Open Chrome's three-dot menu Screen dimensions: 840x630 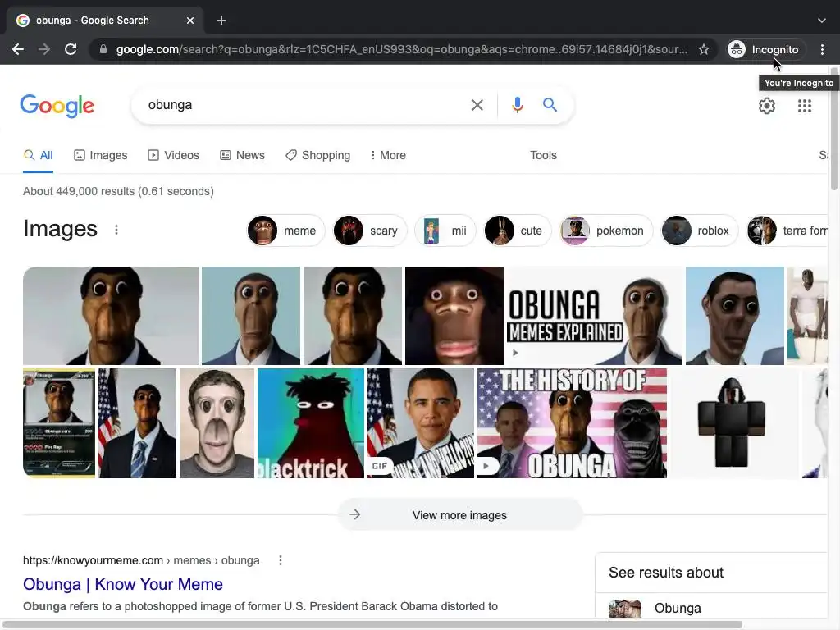822,49
